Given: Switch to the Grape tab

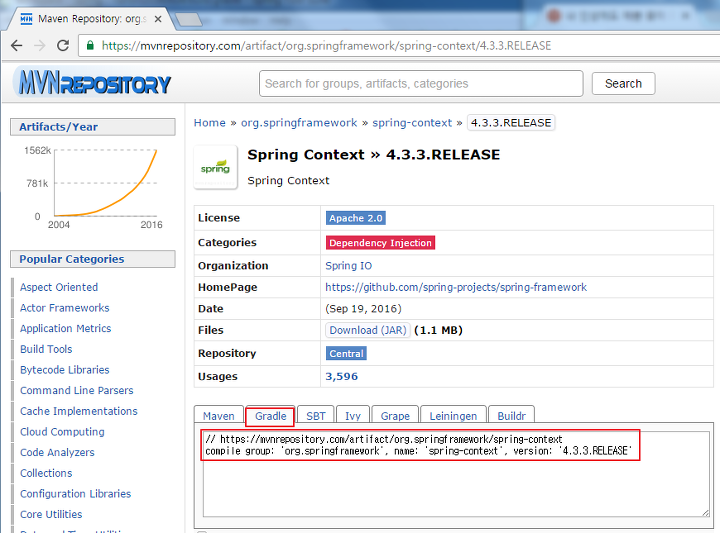Looking at the screenshot, I should (x=395, y=415).
